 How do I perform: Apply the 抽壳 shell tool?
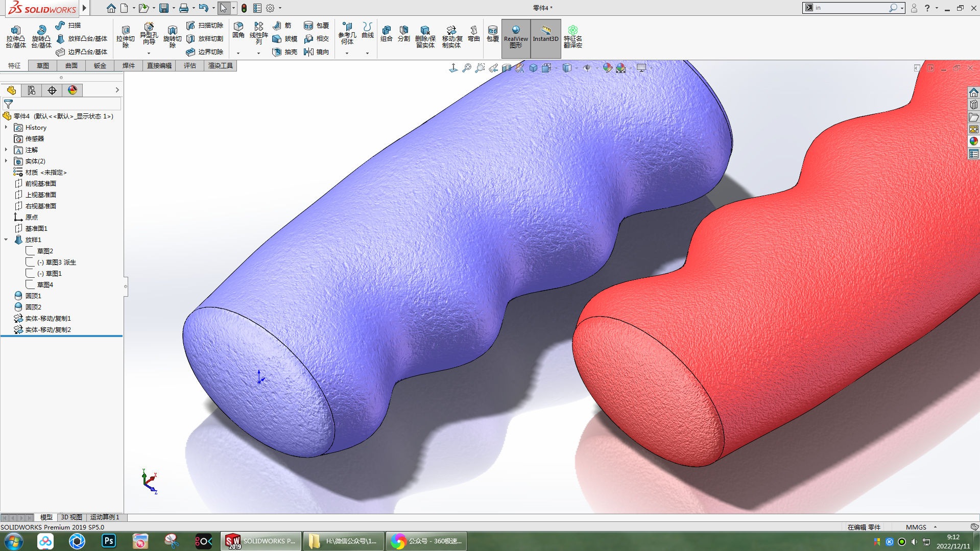pos(285,52)
